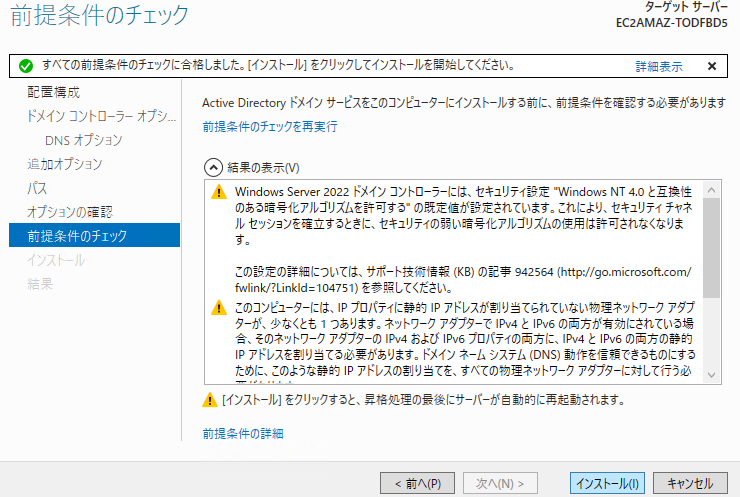The width and height of the screenshot is (740, 497).
Task: Select the 追加オプション step
Action: (65, 164)
